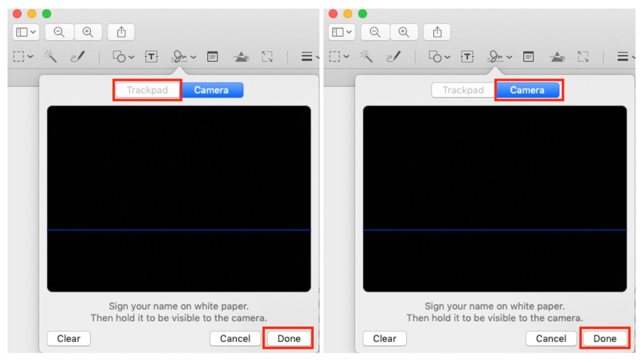Add a Note using left window toolbar

[x=212, y=57]
